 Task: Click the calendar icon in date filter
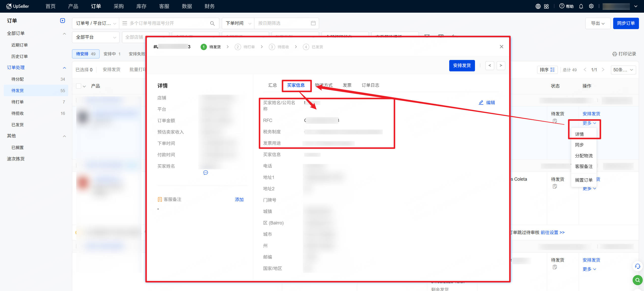(313, 23)
